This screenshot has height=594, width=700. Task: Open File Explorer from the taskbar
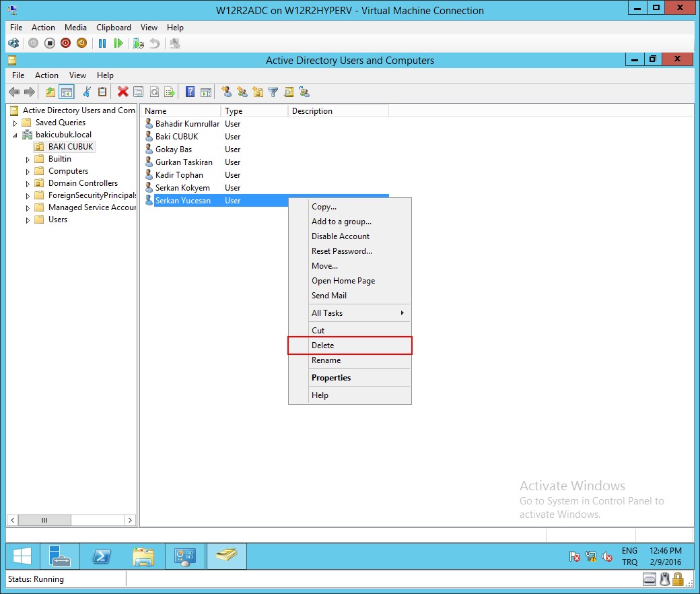tap(143, 556)
